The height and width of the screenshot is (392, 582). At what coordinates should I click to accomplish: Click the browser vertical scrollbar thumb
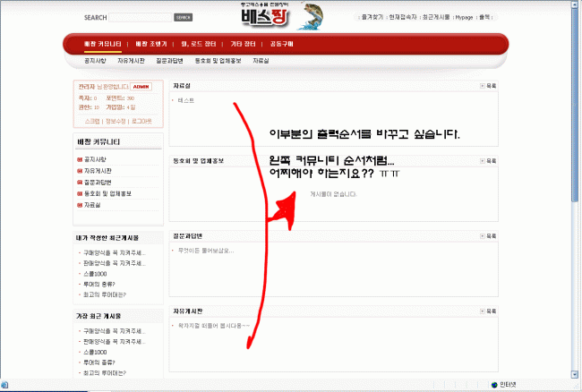[x=575, y=105]
